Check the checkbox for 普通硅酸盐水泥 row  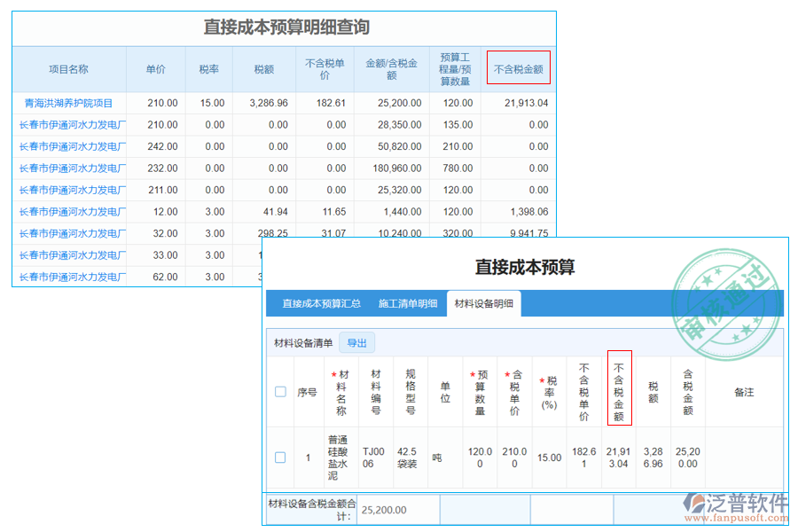click(x=282, y=458)
